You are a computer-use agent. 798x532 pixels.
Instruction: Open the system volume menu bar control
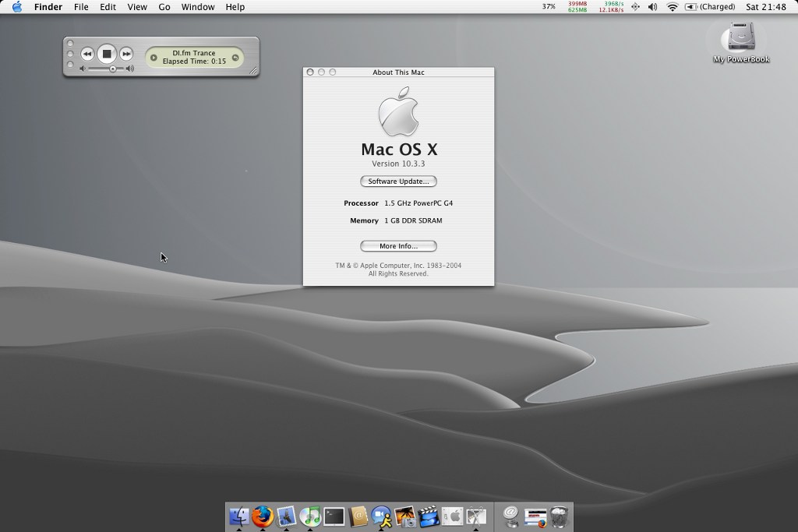click(x=652, y=7)
